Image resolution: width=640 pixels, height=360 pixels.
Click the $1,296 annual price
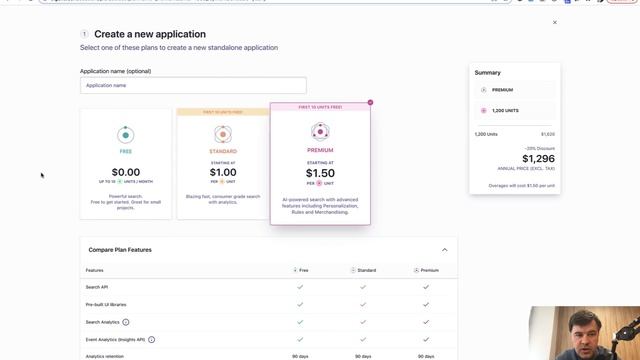click(538, 158)
